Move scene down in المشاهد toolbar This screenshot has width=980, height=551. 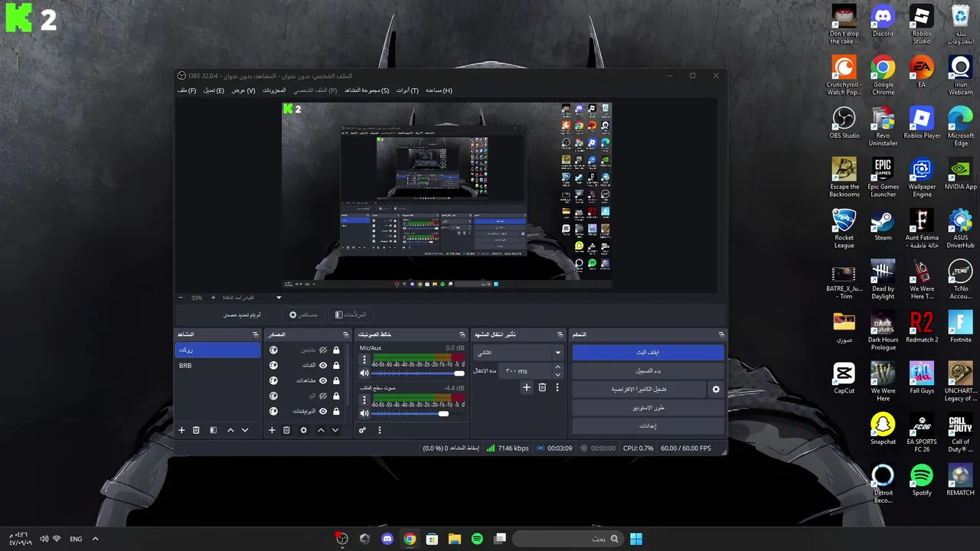click(x=245, y=430)
